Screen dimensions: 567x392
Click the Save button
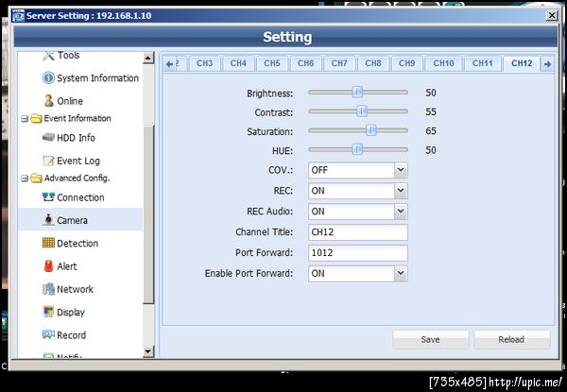[x=431, y=340]
